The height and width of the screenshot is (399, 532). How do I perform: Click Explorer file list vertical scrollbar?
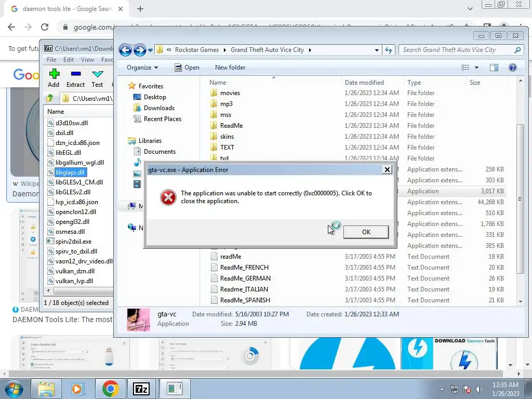[520, 199]
